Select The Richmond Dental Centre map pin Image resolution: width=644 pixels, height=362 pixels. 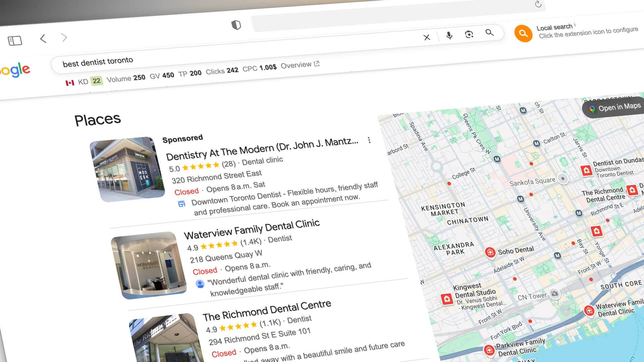pos(632,190)
